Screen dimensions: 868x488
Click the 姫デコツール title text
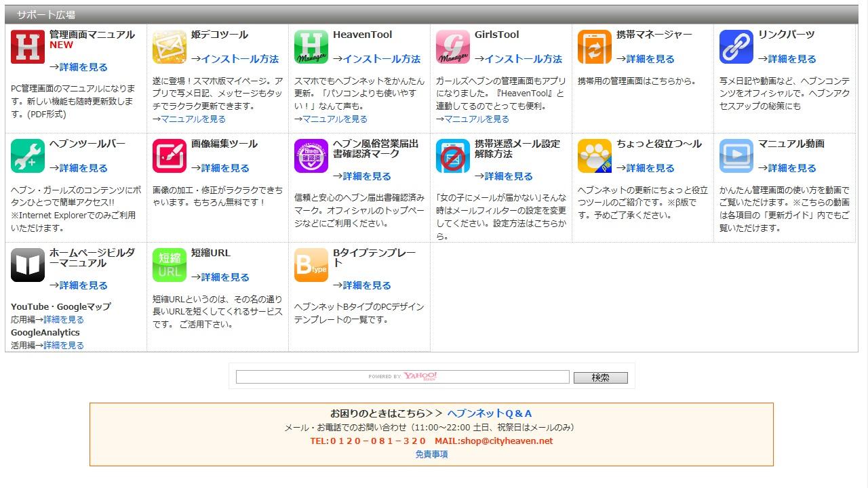click(x=220, y=35)
